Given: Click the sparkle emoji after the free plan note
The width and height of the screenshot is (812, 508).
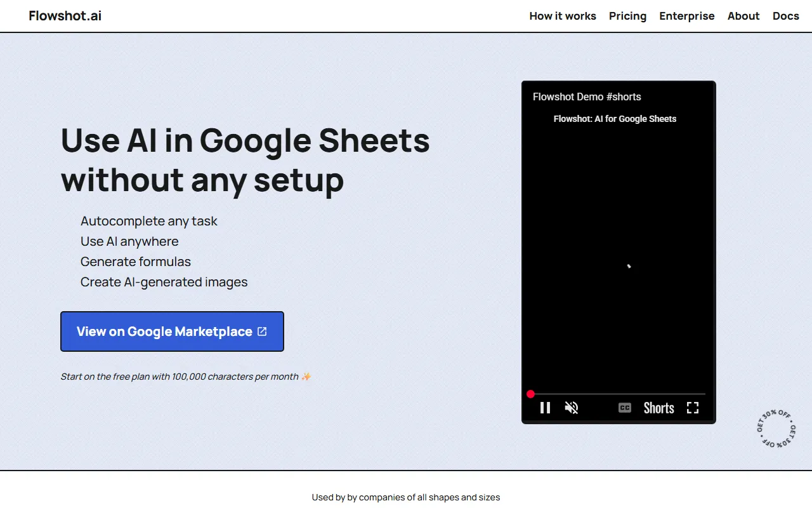Looking at the screenshot, I should [306, 377].
